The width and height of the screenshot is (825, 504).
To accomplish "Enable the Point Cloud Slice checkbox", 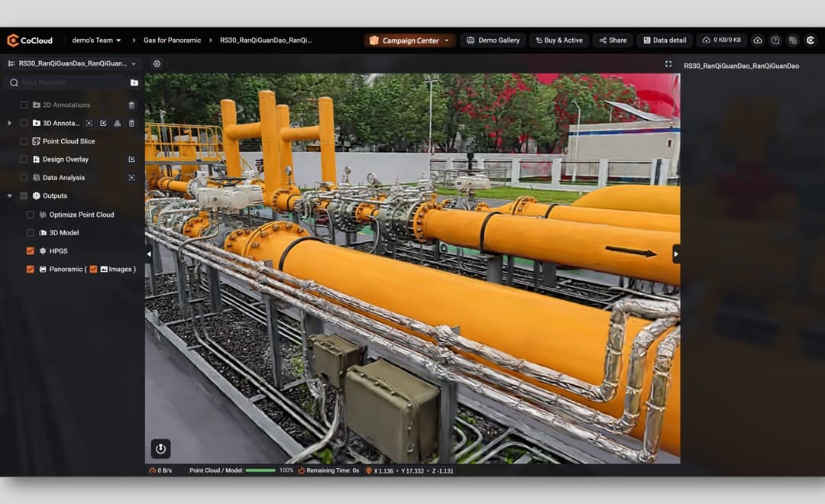I will point(24,141).
